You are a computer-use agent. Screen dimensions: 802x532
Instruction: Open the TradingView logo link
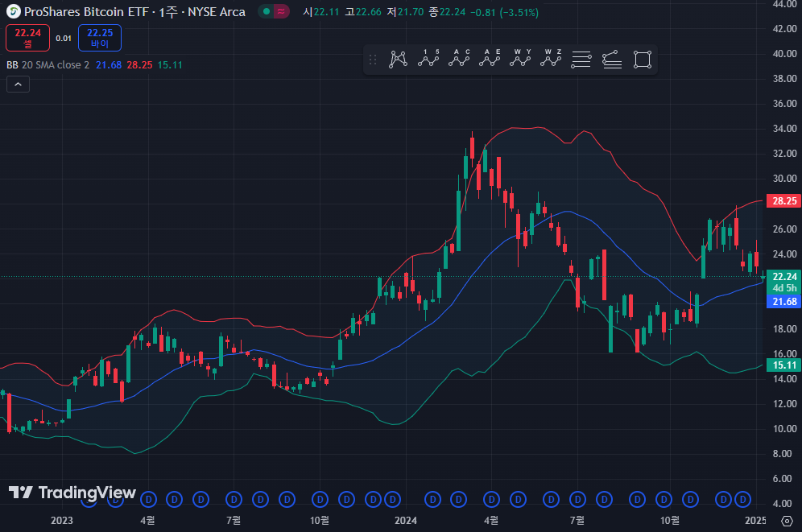point(72,493)
